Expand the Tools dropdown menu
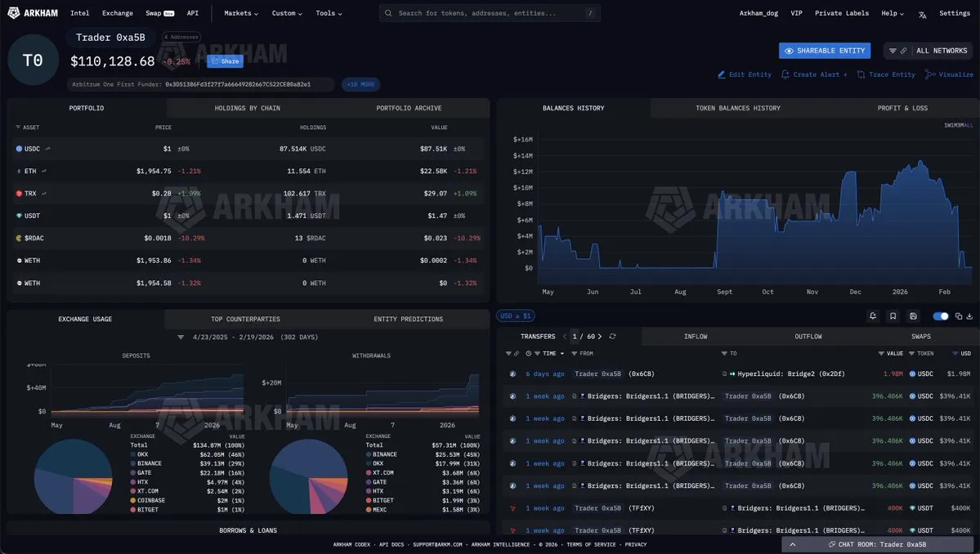Screen dimensions: 980x554 [x=329, y=13]
